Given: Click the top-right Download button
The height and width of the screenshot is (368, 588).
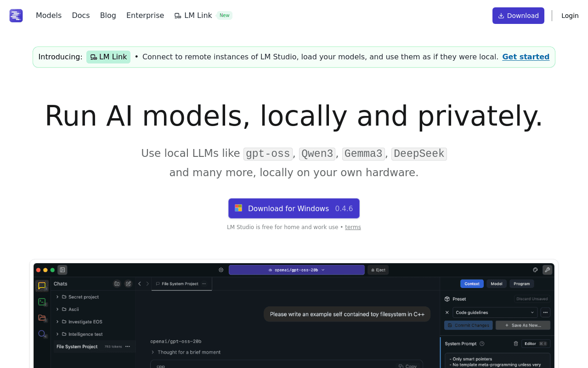Looking at the screenshot, I should click(518, 16).
